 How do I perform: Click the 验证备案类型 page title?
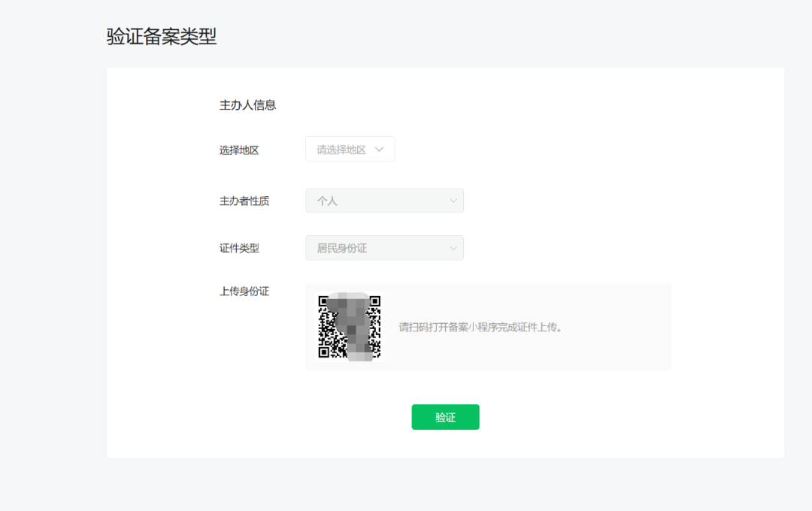162,36
